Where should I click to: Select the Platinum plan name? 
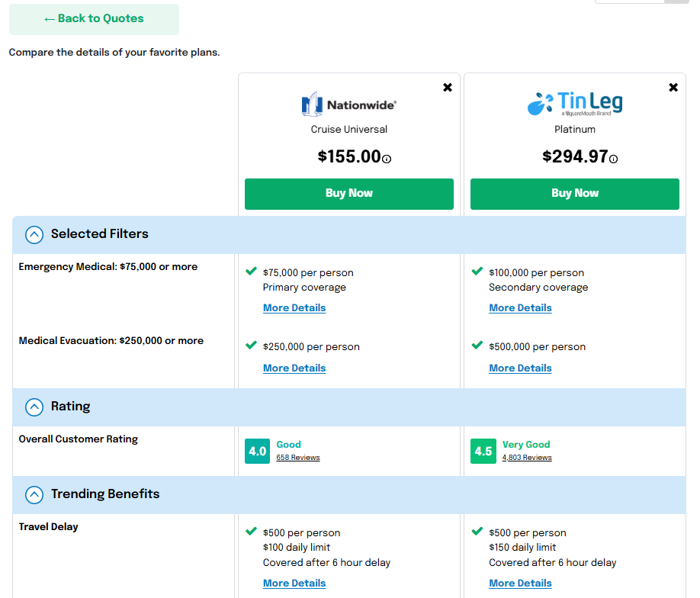(x=575, y=130)
